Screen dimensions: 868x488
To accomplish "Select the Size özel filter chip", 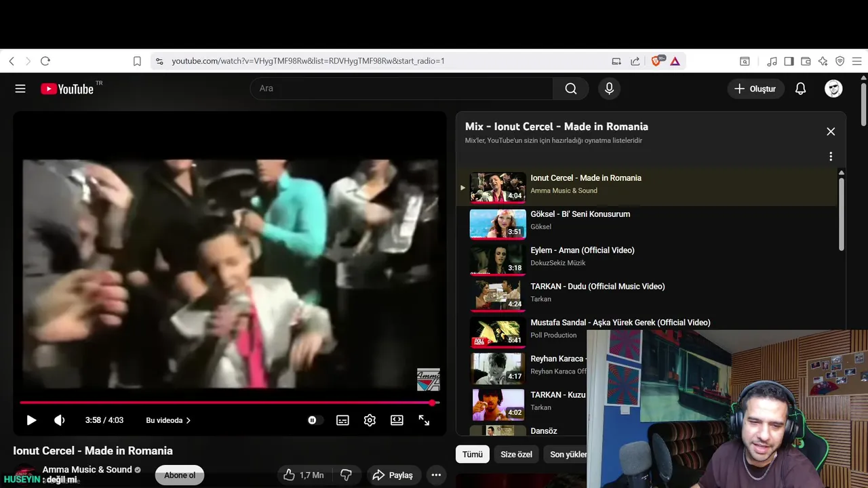I will [516, 454].
